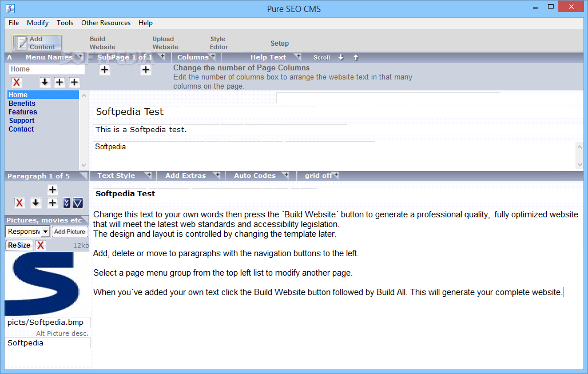Click plus button beneath the word SubPage
Screen dimensions: 588x374
[105, 70]
